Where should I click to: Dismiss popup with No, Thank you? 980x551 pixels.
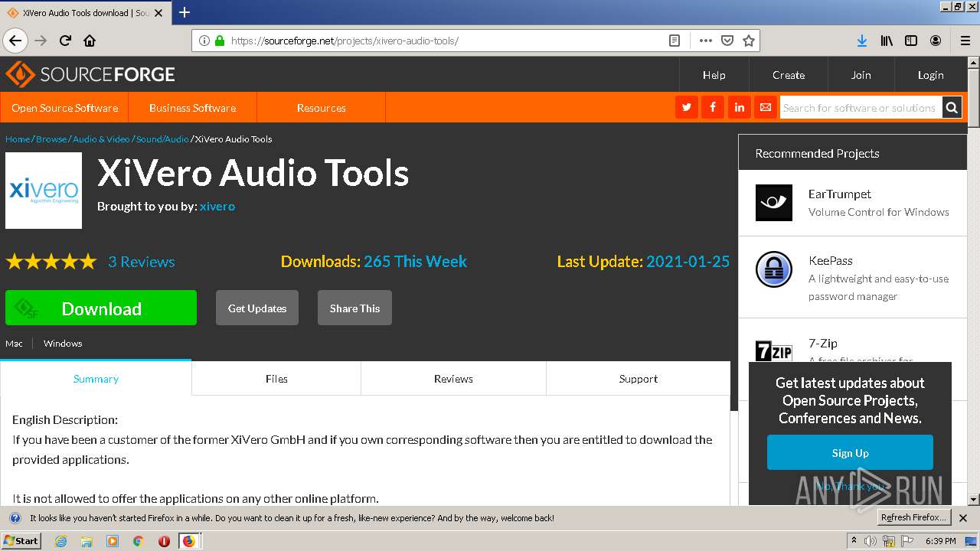[850, 486]
